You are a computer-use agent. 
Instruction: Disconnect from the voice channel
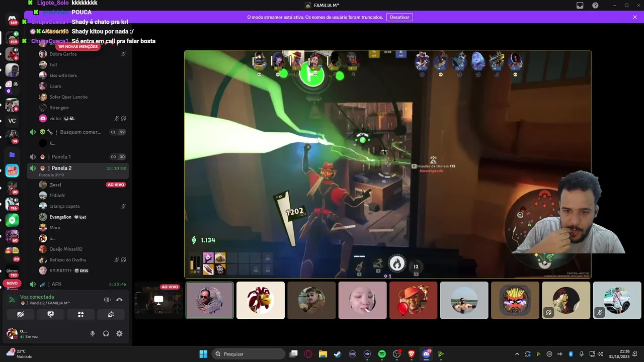click(119, 300)
